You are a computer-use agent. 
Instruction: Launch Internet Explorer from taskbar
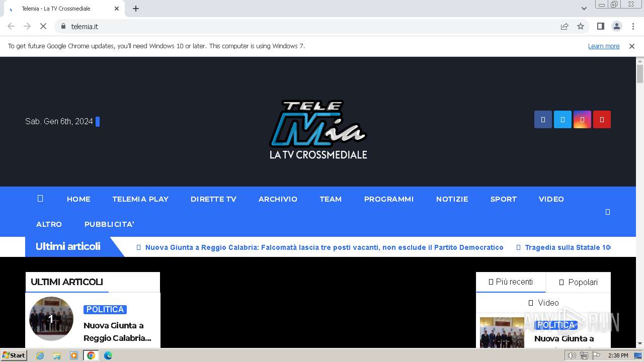tap(40, 355)
